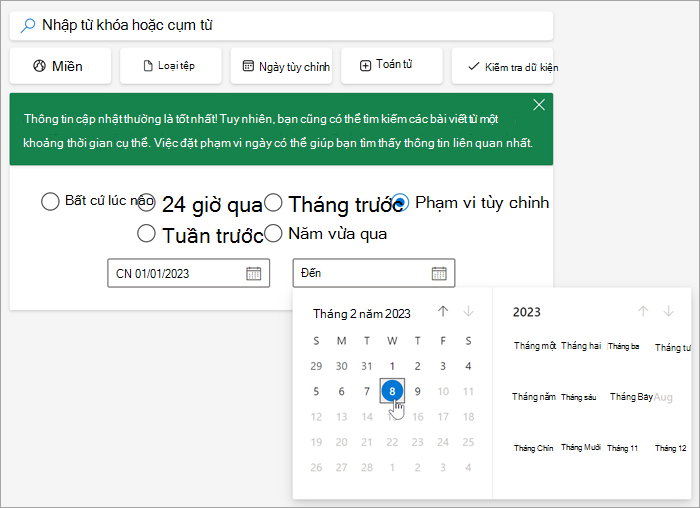Go to next month with down arrow
The image size is (700, 508).
468,311
